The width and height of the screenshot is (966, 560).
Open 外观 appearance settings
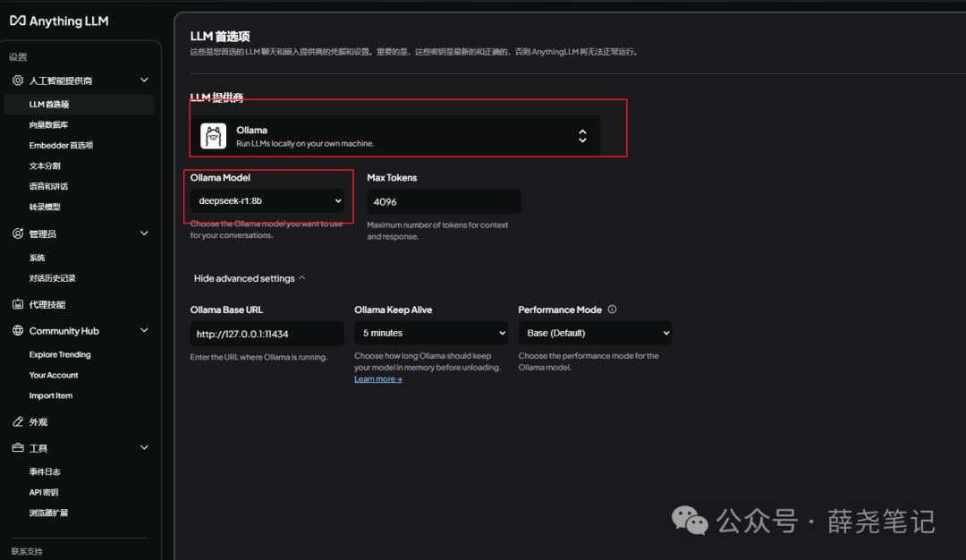point(38,422)
